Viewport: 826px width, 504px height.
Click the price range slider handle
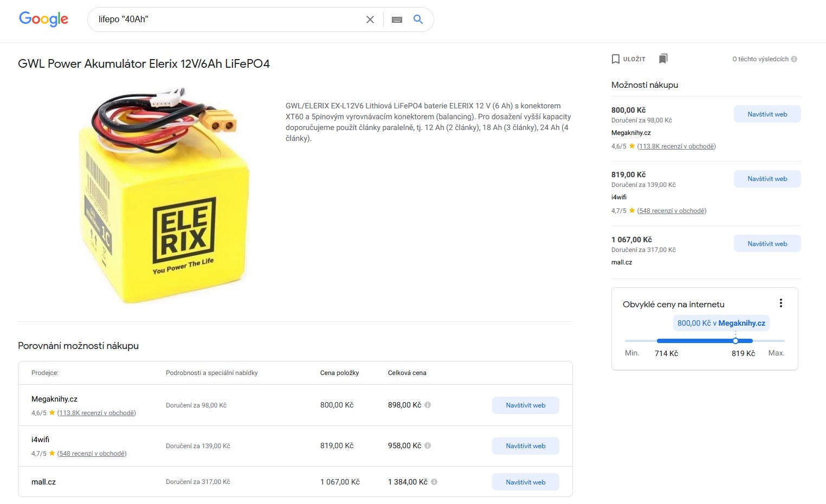[x=735, y=341]
